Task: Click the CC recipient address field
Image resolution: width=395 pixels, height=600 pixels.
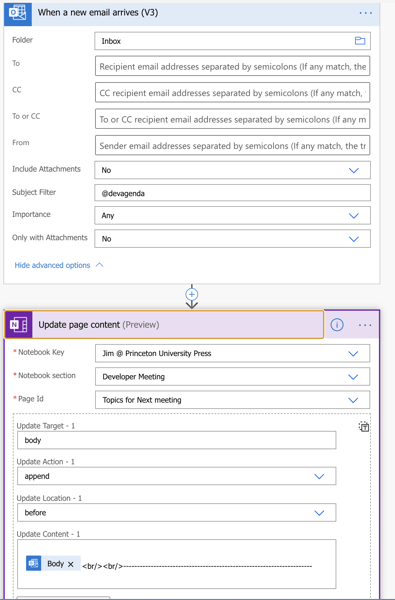Action: tap(232, 93)
